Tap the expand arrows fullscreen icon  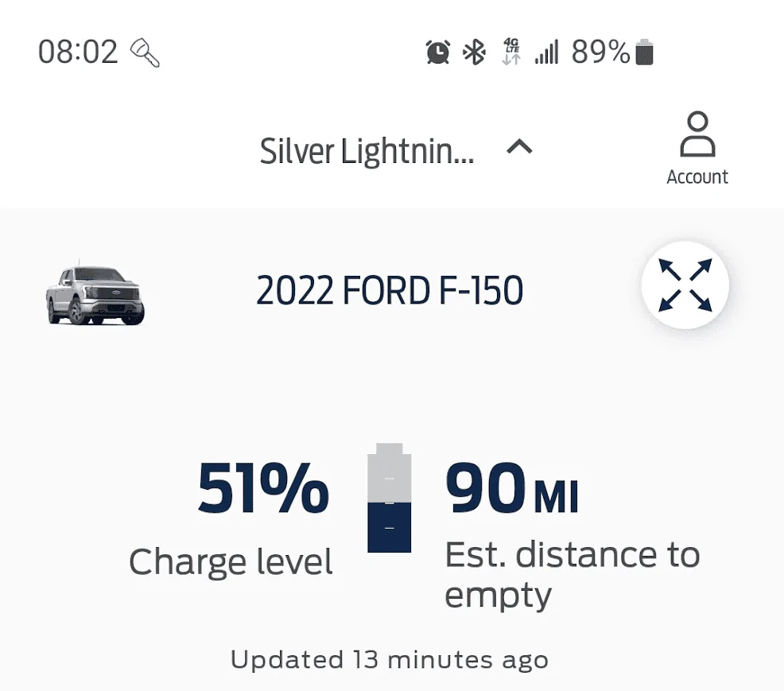coord(685,286)
